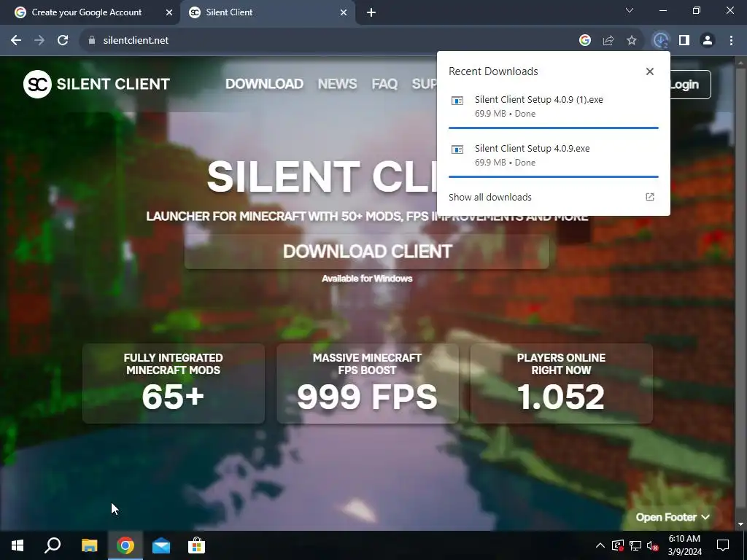Open Microsoft Store from taskbar
This screenshot has width=747, height=560.
[196, 545]
